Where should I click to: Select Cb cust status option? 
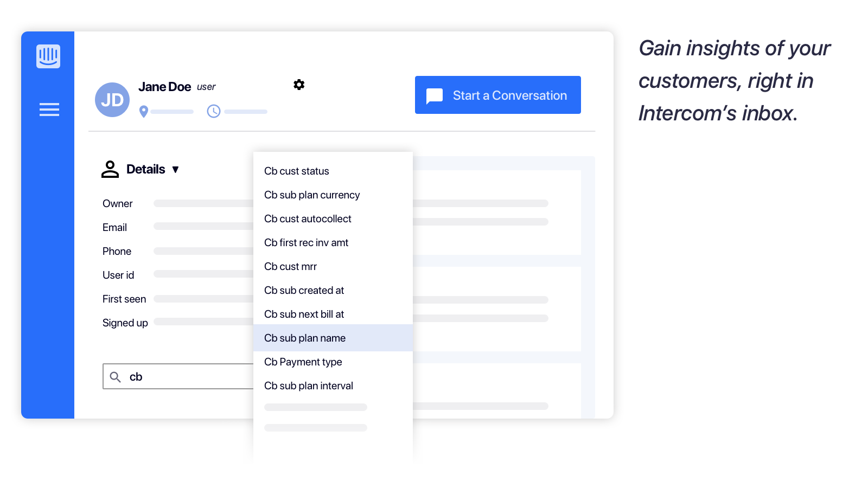point(297,171)
